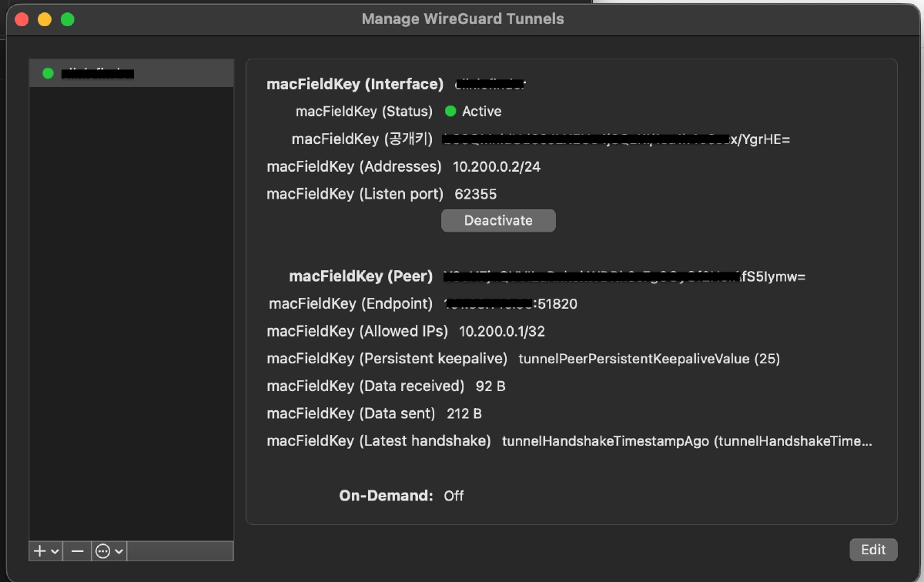This screenshot has height=582, width=924.
Task: Click the 공개키 public key value
Action: pos(616,139)
